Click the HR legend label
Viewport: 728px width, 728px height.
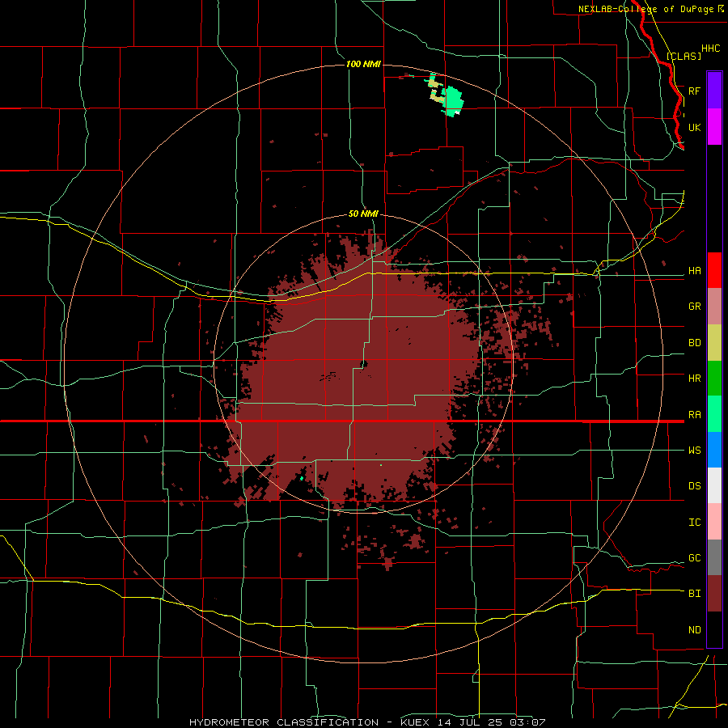tap(695, 379)
